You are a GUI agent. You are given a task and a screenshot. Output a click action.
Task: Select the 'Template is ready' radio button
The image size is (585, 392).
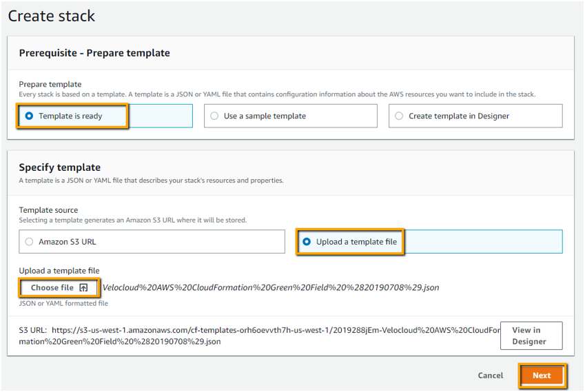click(x=29, y=116)
